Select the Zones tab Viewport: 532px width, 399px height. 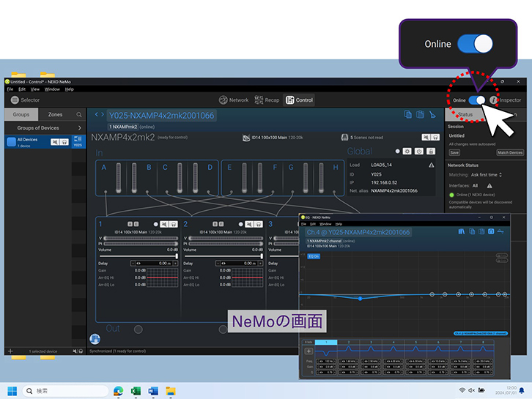[55, 115]
